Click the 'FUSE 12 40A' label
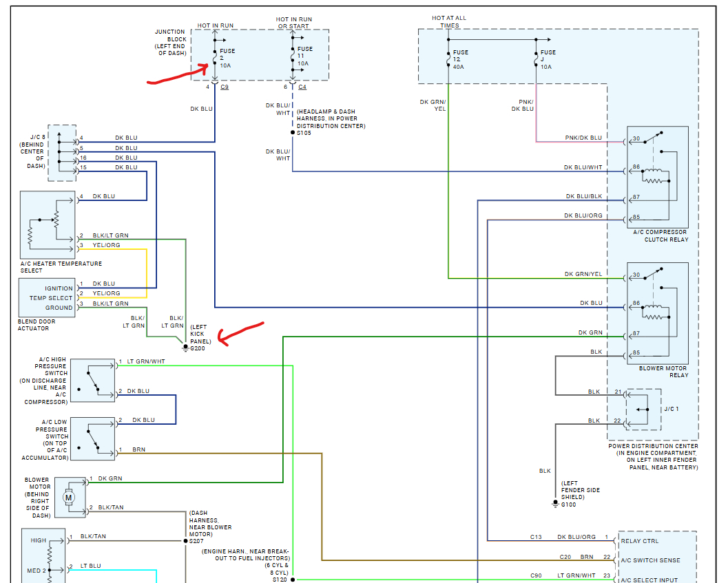Viewport: 728px width, 583px height. click(x=460, y=59)
